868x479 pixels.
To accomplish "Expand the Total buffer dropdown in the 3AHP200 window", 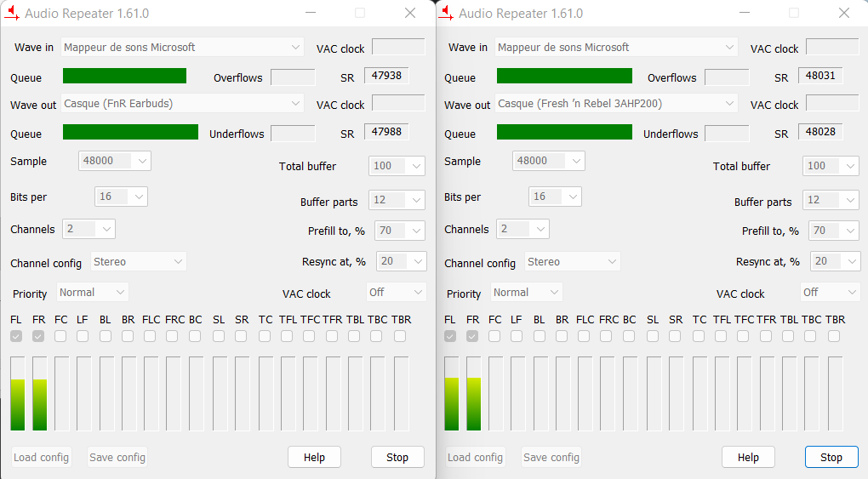I will click(831, 166).
